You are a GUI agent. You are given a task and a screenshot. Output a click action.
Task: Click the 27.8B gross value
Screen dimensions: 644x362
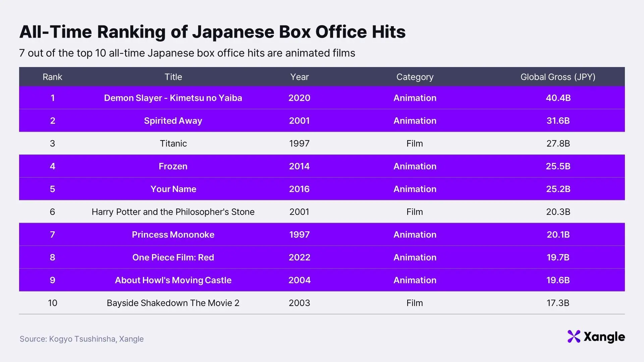pyautogui.click(x=558, y=143)
